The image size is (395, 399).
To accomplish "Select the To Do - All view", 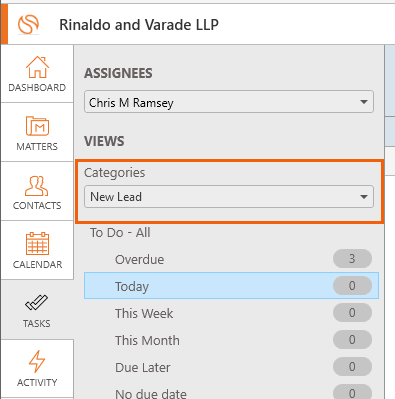I will pos(120,232).
